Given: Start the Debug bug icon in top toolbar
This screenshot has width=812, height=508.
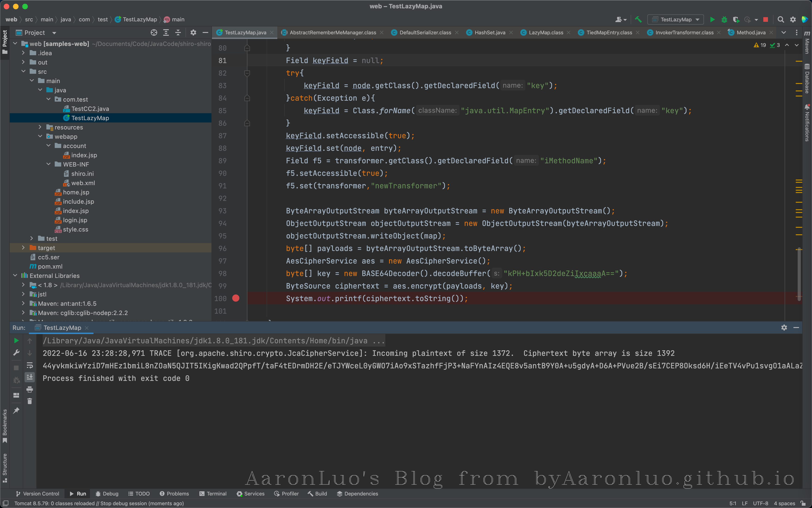Looking at the screenshot, I should [x=724, y=19].
